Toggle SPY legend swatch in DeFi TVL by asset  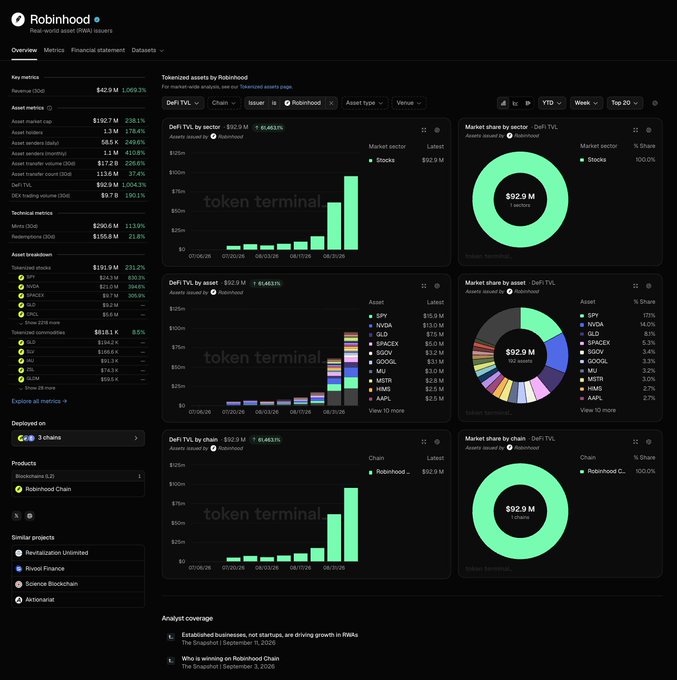click(370, 316)
